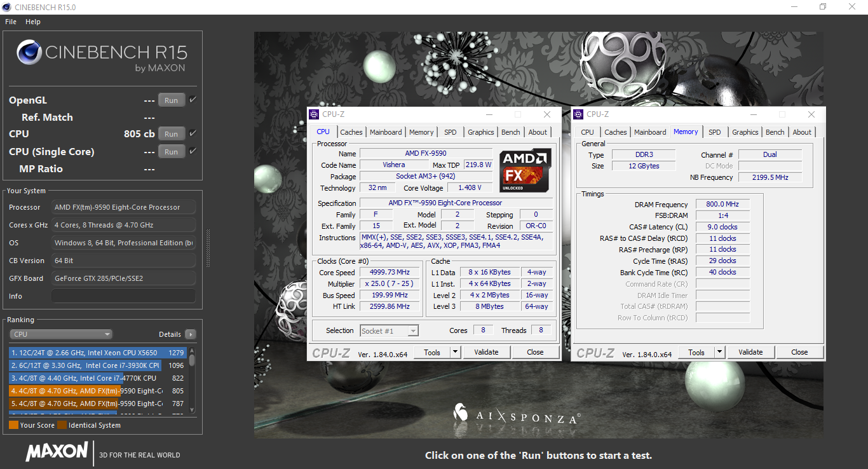Switch to Bench tab in right CPU-Z window

775,132
